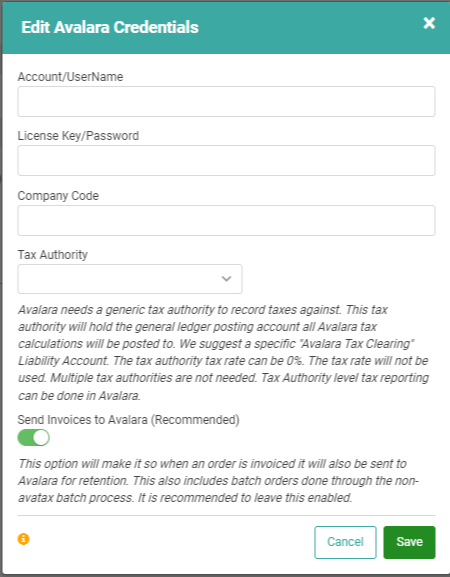Click the orange info icon

coord(24,539)
